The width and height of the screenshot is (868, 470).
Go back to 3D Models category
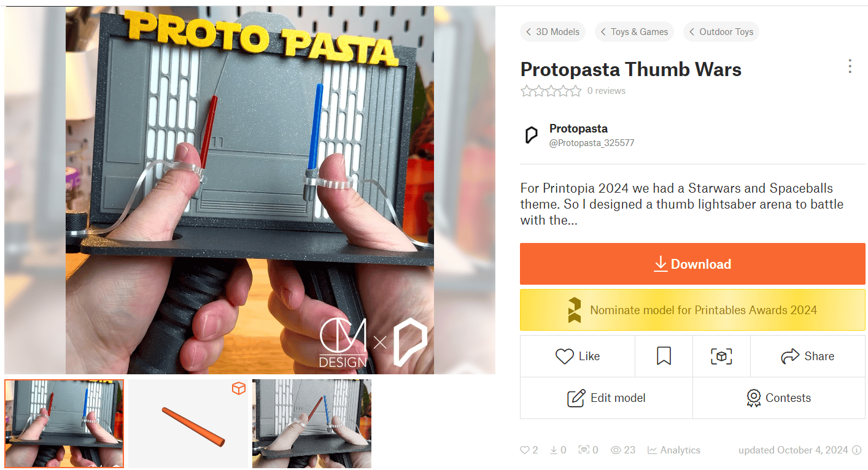coord(553,32)
